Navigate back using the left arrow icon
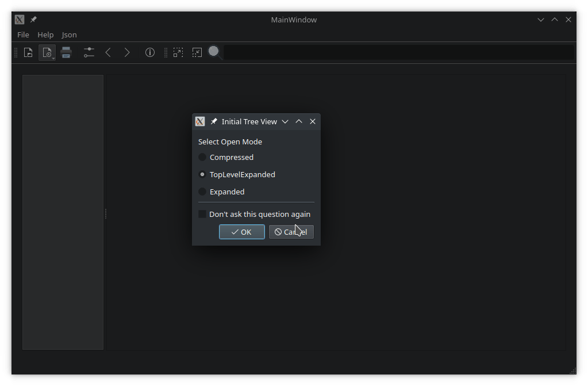This screenshot has height=386, width=588. pos(108,52)
